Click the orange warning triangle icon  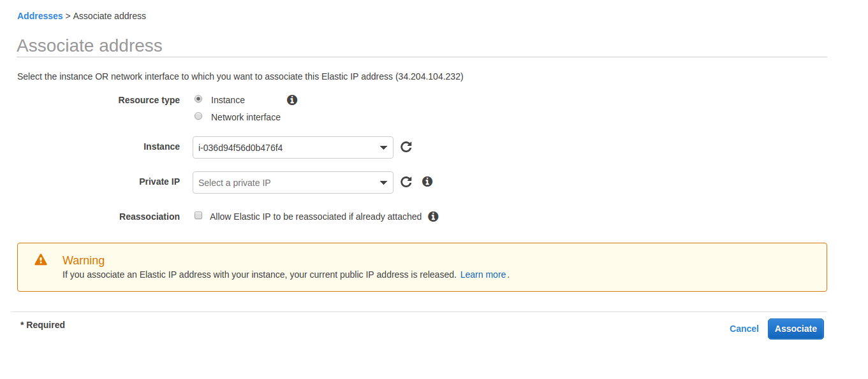coord(41,260)
